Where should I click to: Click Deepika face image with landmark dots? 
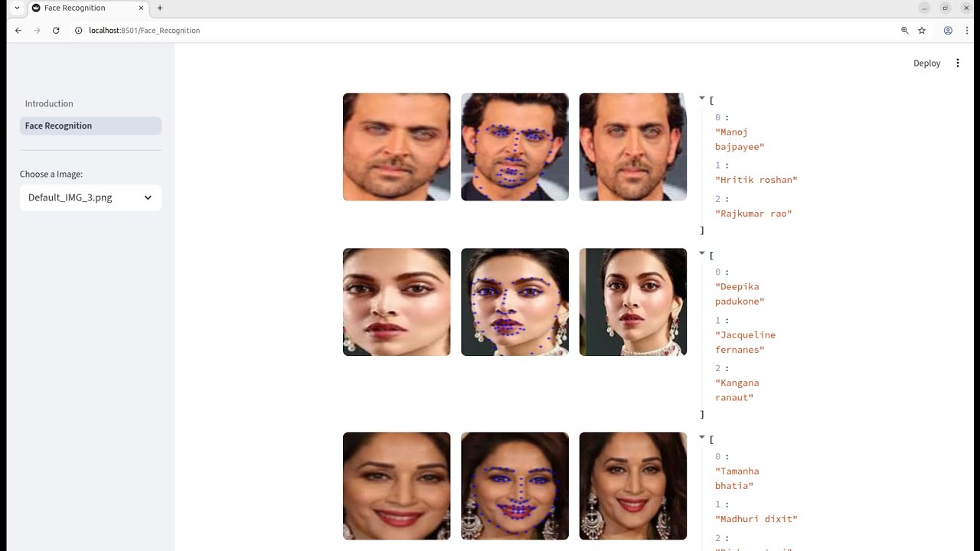pos(514,302)
